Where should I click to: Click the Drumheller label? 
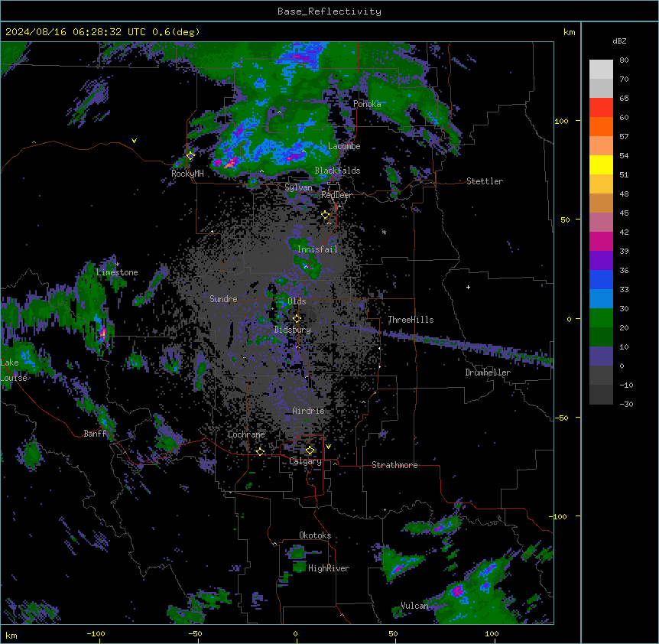tap(488, 372)
